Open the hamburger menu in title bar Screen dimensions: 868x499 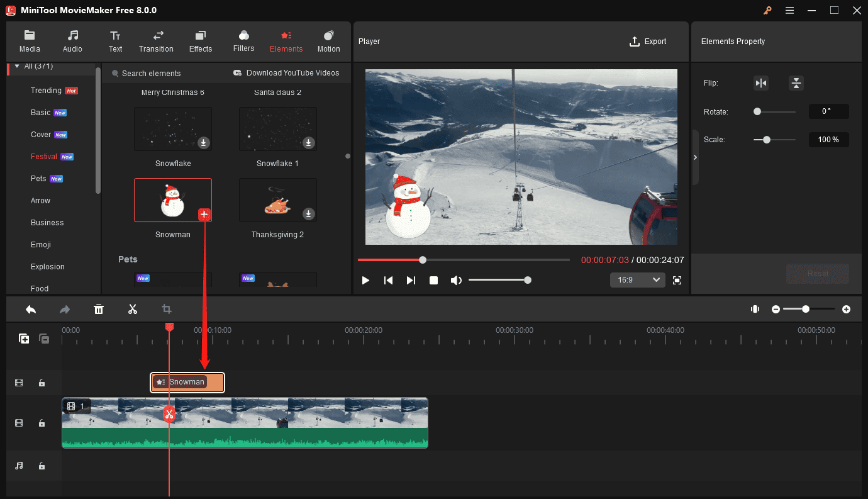[x=789, y=10]
